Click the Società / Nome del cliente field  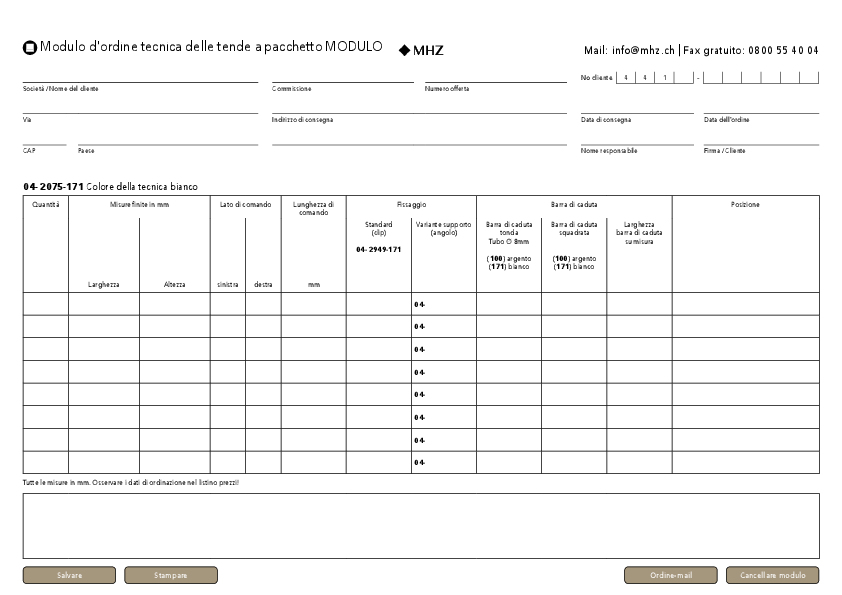(140, 76)
